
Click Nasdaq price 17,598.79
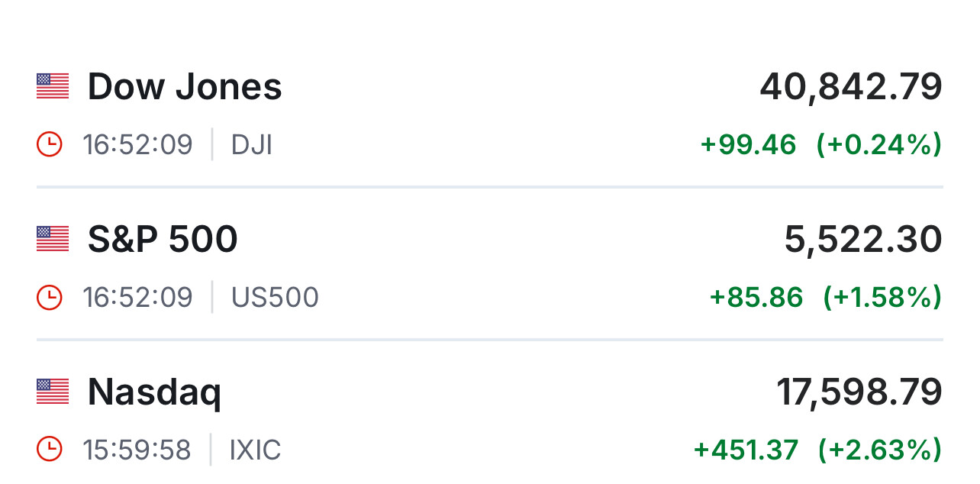pyautogui.click(x=859, y=392)
